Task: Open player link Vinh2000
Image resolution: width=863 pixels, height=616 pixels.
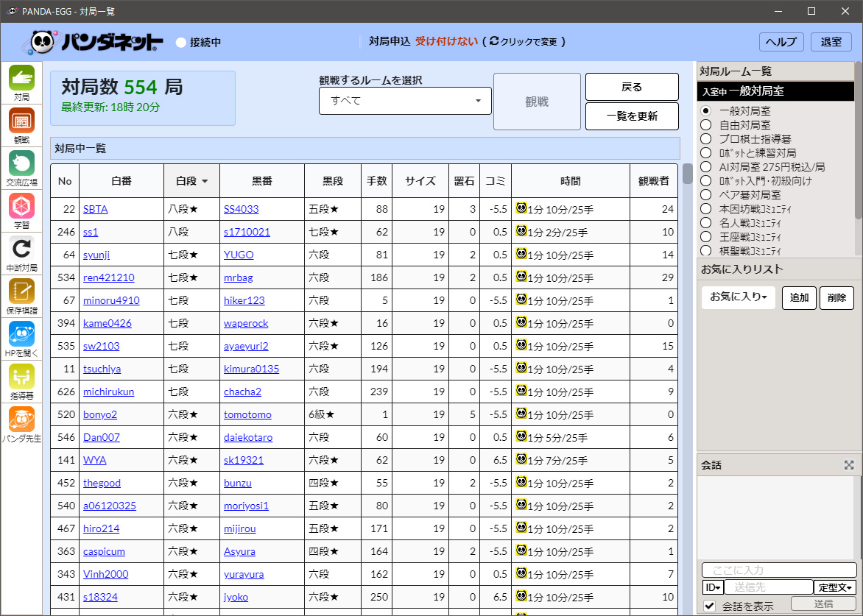Action: (x=106, y=574)
